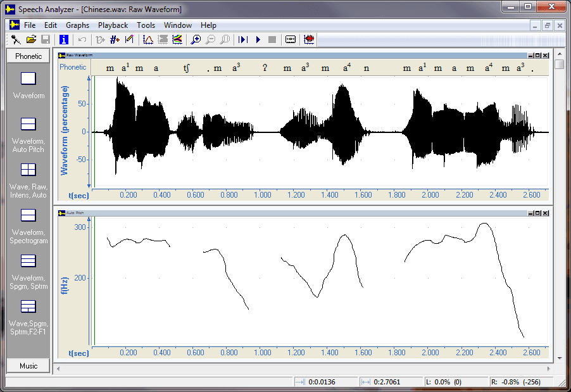This screenshot has width=571, height=392.
Task: Click the blue information toolbar icon
Action: 63,39
